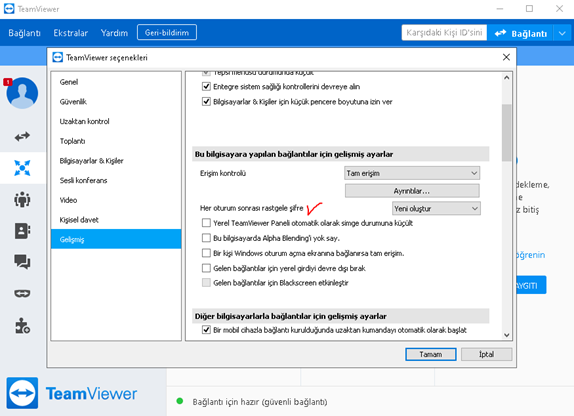574x416 pixels.
Task: Select the active blue expand-arrows sidebar icon
Action: (x=22, y=168)
